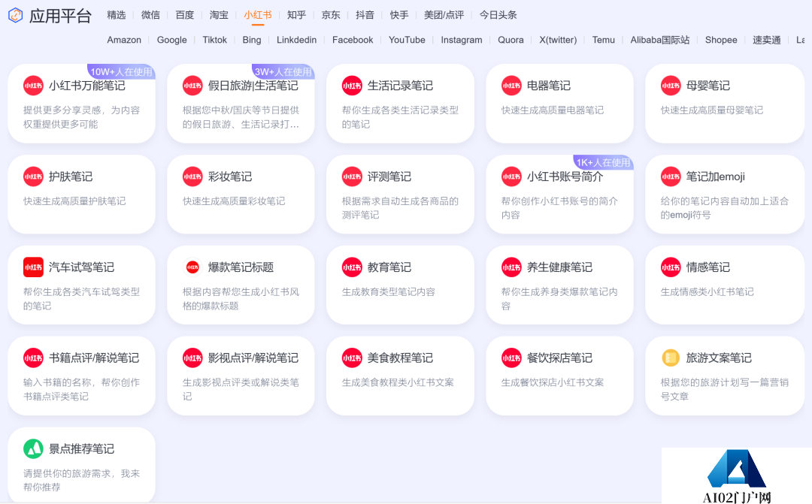Click the small icon beside 爆款笔记标题
The height and width of the screenshot is (504, 812).
click(192, 267)
